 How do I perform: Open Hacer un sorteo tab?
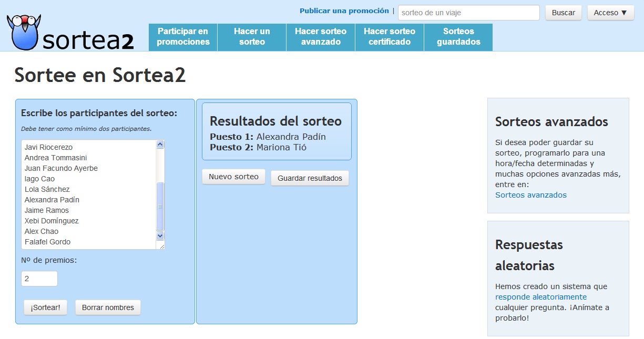pyautogui.click(x=252, y=37)
